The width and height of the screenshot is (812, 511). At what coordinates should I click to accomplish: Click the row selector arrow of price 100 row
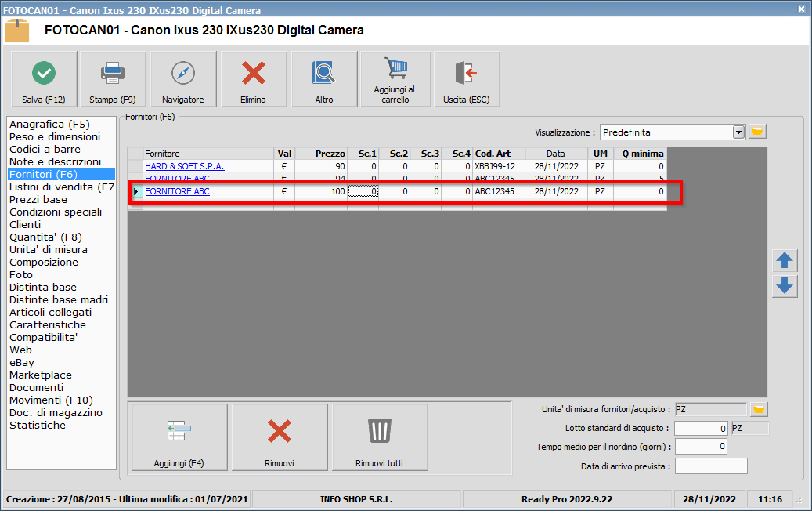point(135,191)
